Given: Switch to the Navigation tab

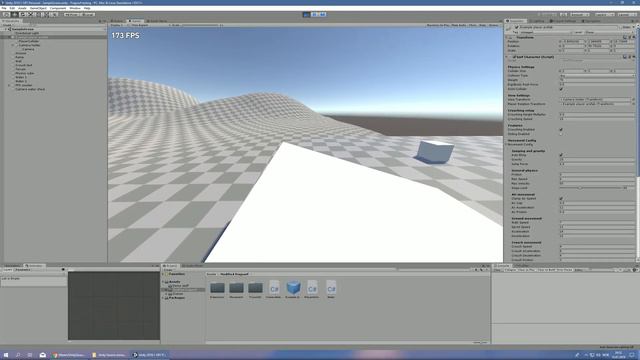Looking at the screenshot, I should [x=591, y=21].
